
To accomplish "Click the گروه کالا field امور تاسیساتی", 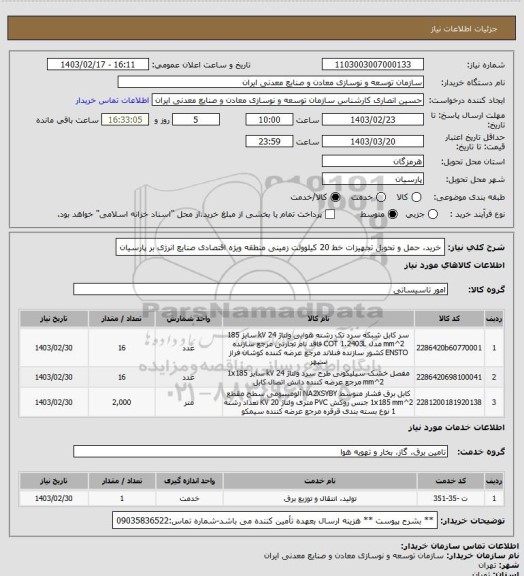I will coord(260,289).
